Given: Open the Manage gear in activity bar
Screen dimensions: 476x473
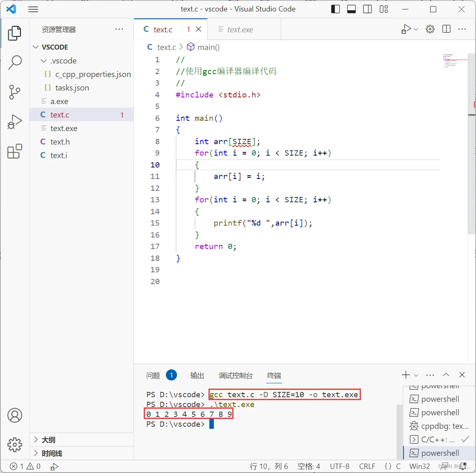Looking at the screenshot, I should coord(15,444).
